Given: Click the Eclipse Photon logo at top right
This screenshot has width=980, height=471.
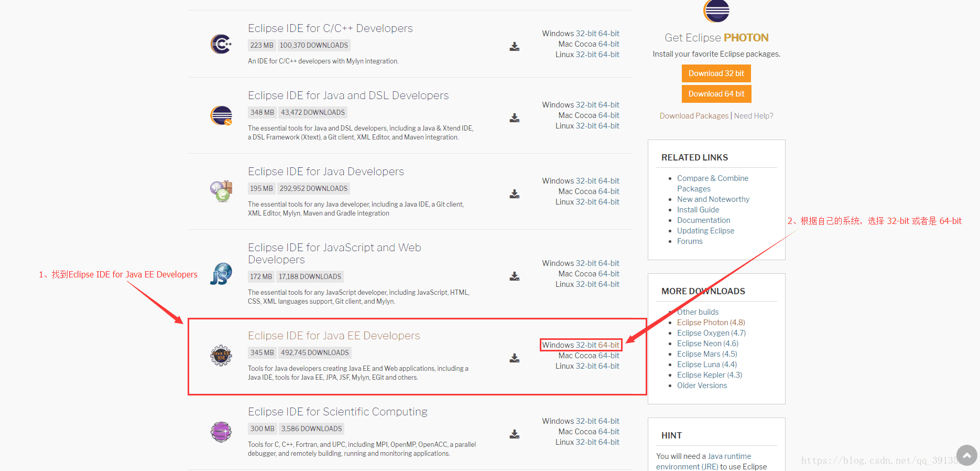Looking at the screenshot, I should (x=716, y=10).
